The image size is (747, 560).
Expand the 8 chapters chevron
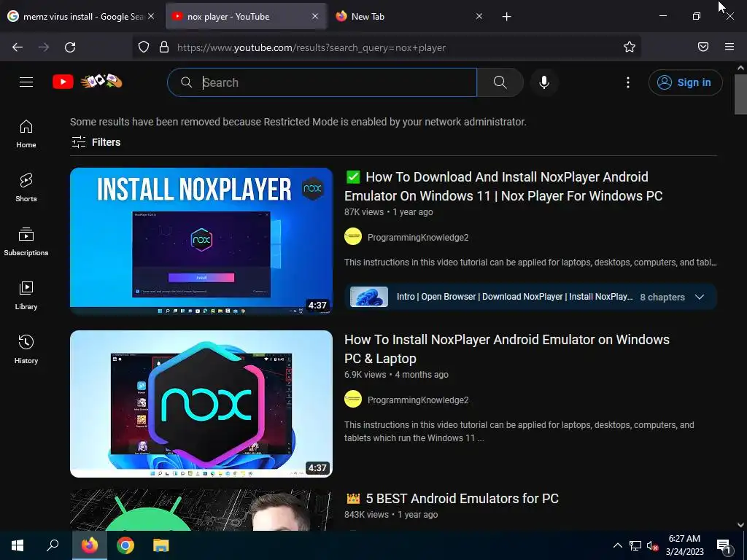(x=700, y=297)
